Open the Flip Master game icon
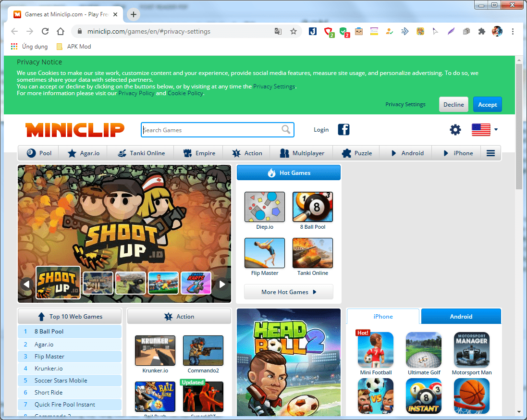This screenshot has height=420, width=527. pos(265,253)
